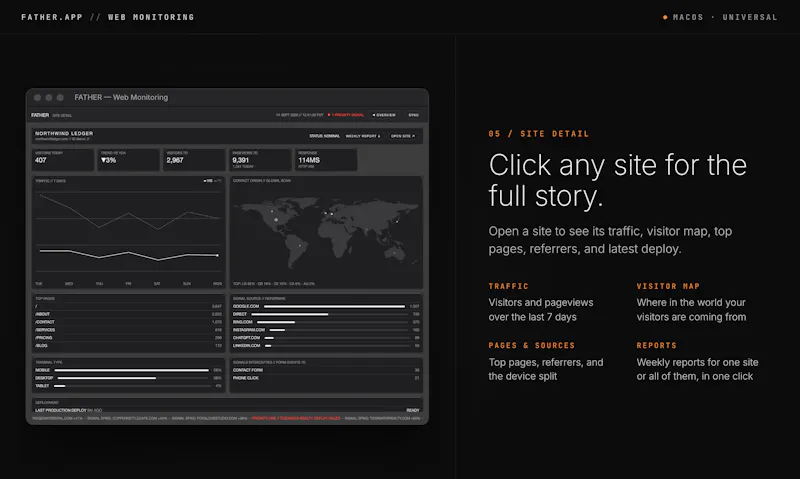Viewport: 800px width, 479px height.
Task: Click the SAT label on traffic chart
Action: (157, 284)
